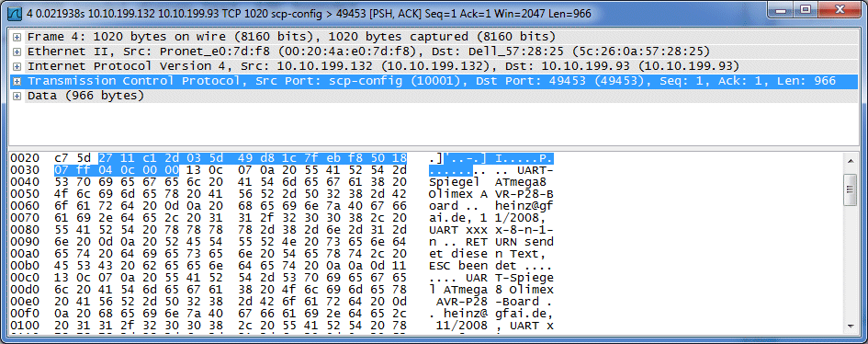
Task: Select the Data (966 bytes) row
Action: (x=434, y=96)
